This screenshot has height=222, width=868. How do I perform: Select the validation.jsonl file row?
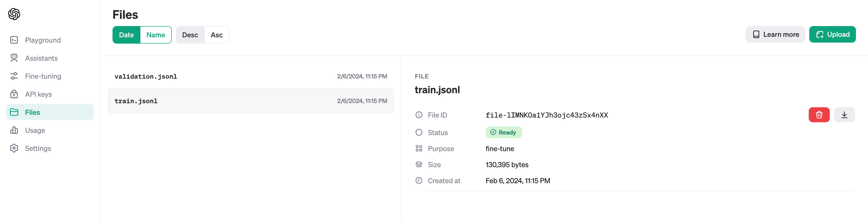click(251, 76)
